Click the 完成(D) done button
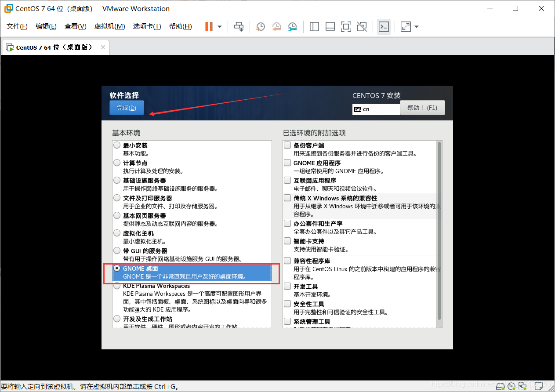 tap(127, 108)
